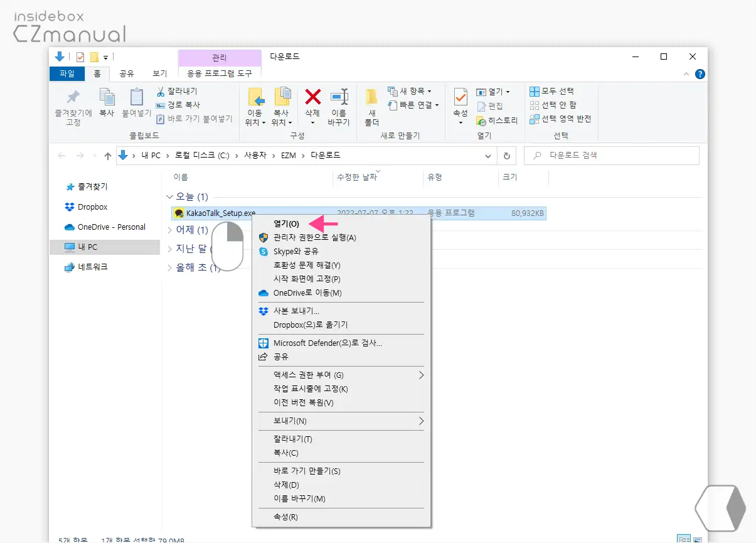Click the Cut (잘라내기) ribbon item
Viewport: 756px width, 543px height.
click(177, 91)
